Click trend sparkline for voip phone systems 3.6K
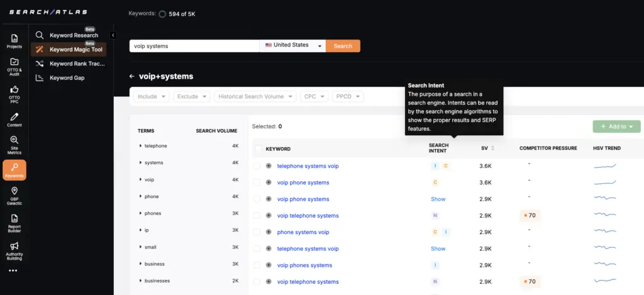This screenshot has height=295, width=644. (606, 182)
